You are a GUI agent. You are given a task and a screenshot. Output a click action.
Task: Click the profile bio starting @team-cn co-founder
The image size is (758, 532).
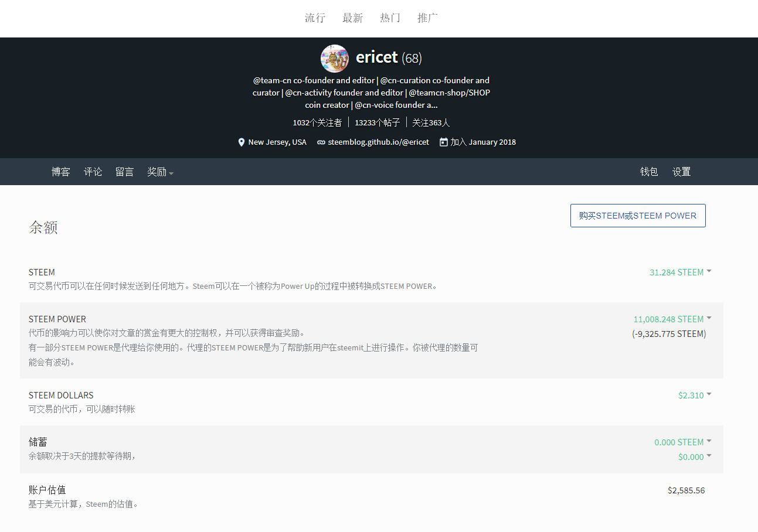pyautogui.click(x=371, y=93)
